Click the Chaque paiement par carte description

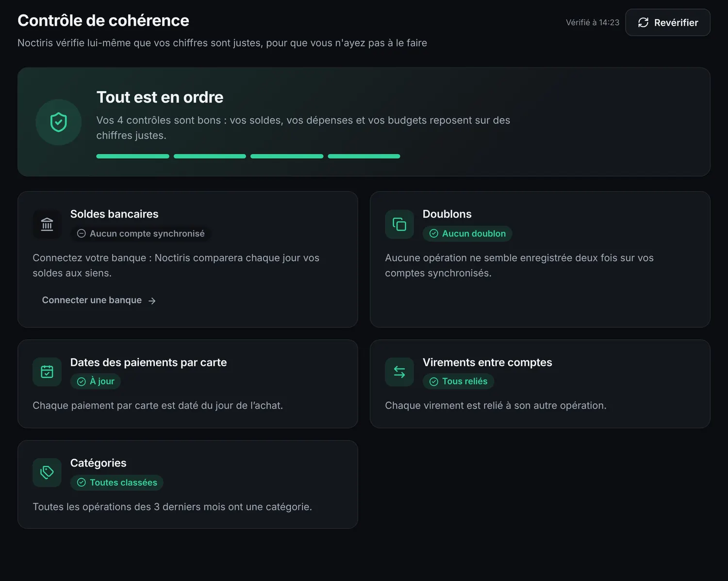click(158, 405)
